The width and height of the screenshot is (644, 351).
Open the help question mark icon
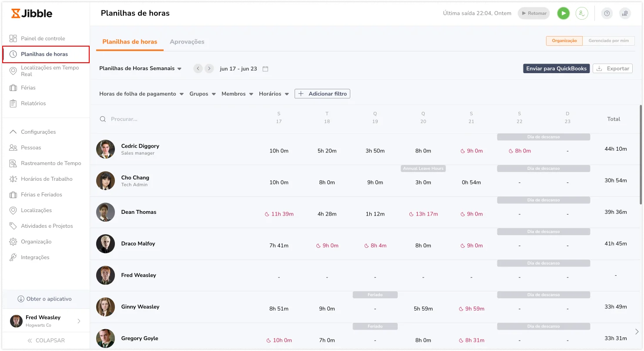[607, 13]
